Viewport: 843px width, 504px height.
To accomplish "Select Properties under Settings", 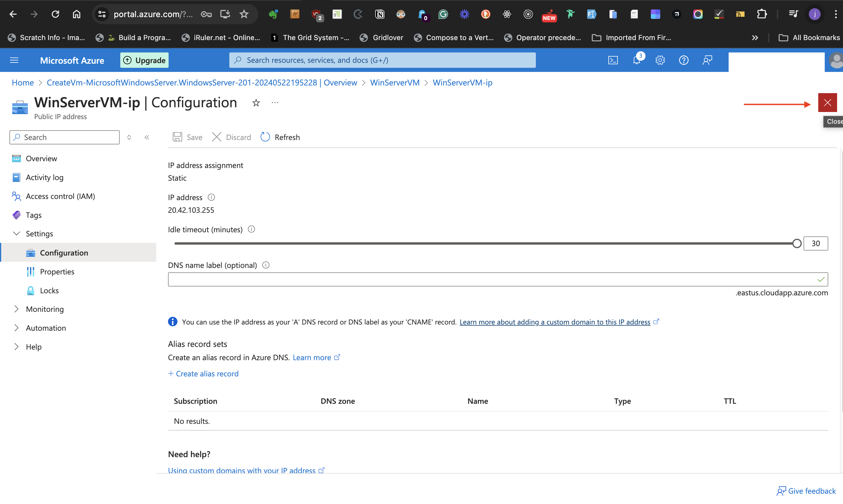I will [57, 271].
